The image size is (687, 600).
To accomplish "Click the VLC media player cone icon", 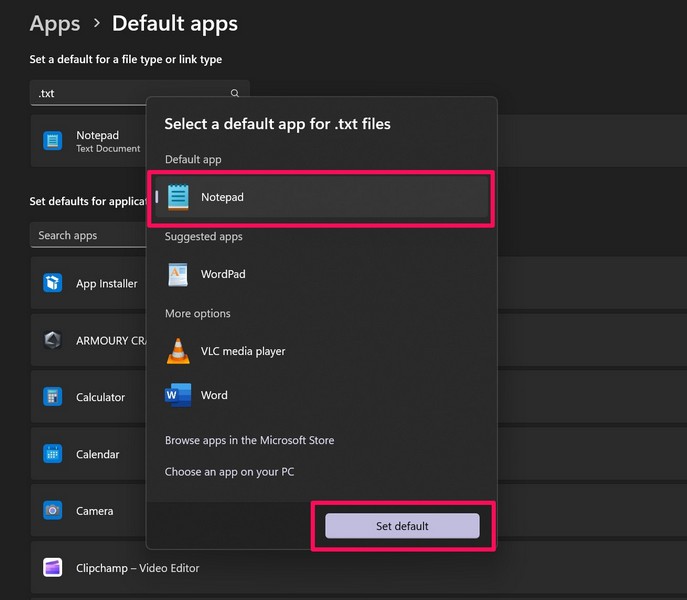I will (x=178, y=351).
